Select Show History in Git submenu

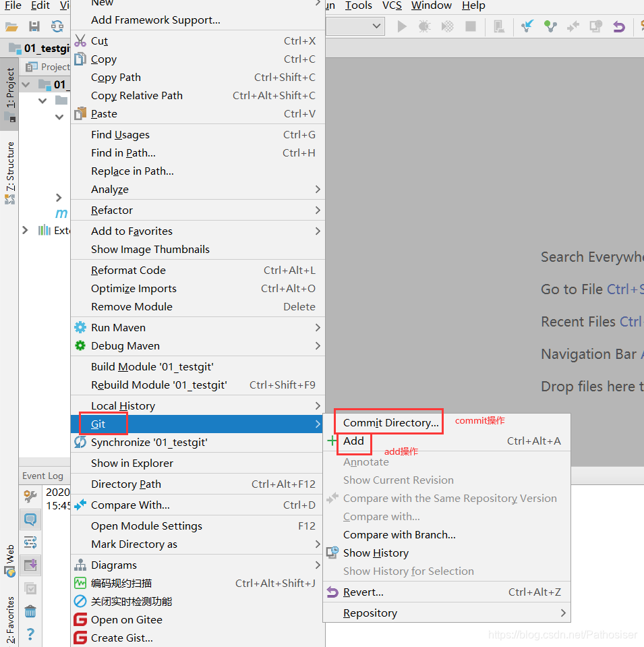pyautogui.click(x=447, y=553)
